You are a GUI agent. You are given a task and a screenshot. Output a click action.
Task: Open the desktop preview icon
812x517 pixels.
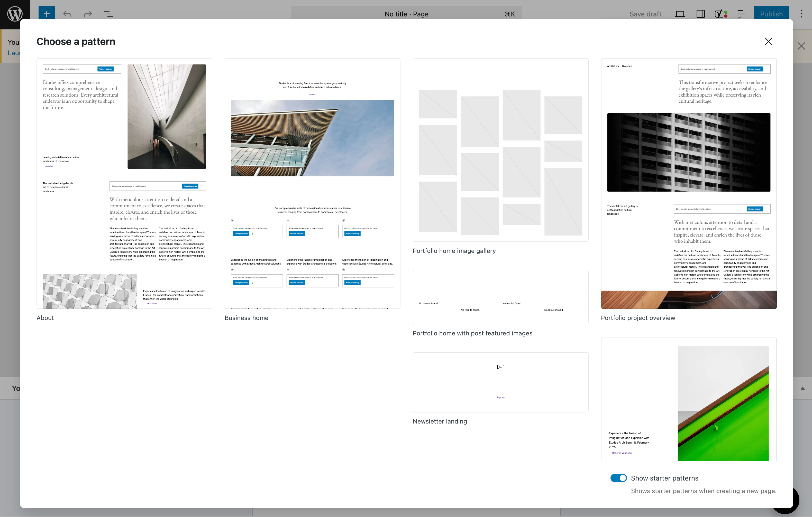coord(680,14)
